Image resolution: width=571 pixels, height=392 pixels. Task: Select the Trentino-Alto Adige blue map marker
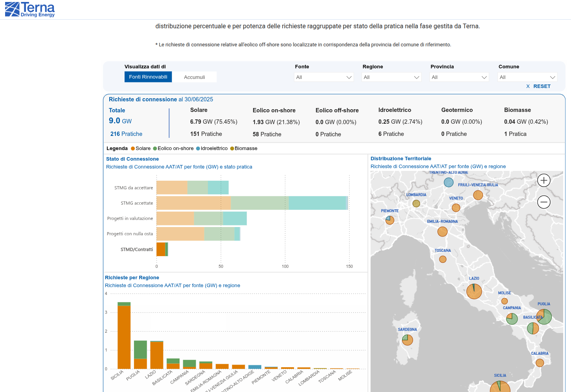pos(448,182)
